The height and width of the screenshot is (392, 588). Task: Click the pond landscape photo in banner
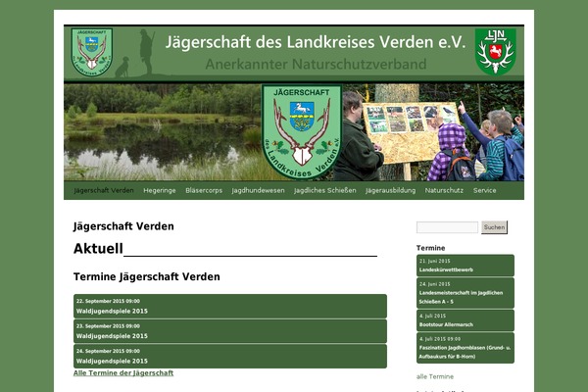pyautogui.click(x=163, y=132)
